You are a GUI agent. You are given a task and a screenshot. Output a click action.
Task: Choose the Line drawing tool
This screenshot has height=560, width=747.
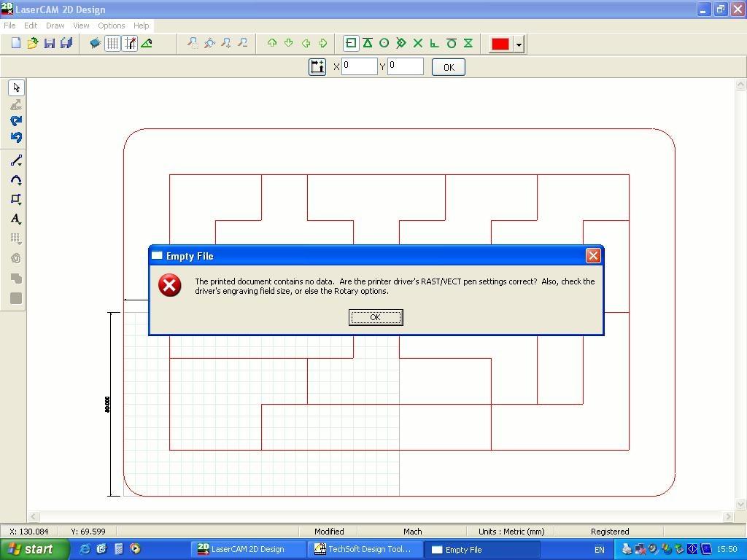tap(16, 160)
